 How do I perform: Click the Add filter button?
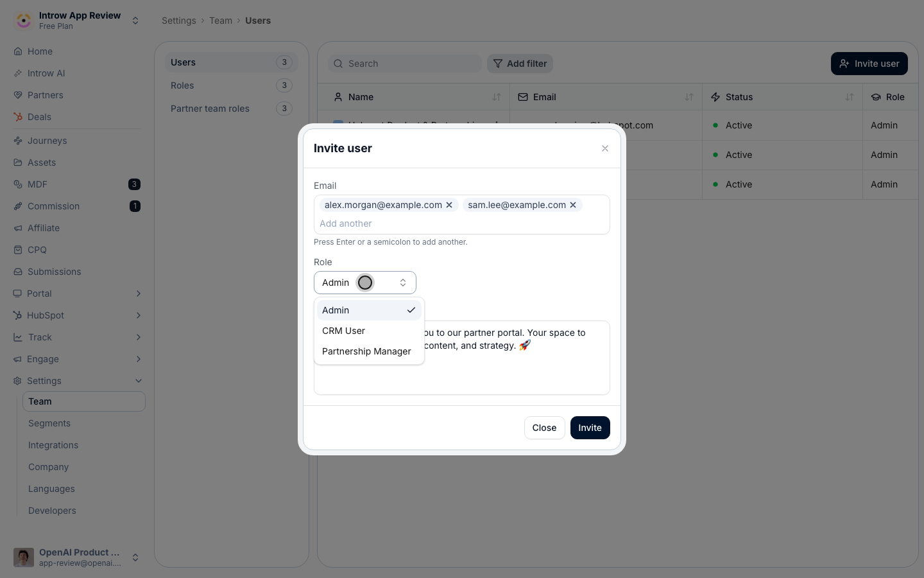[520, 64]
